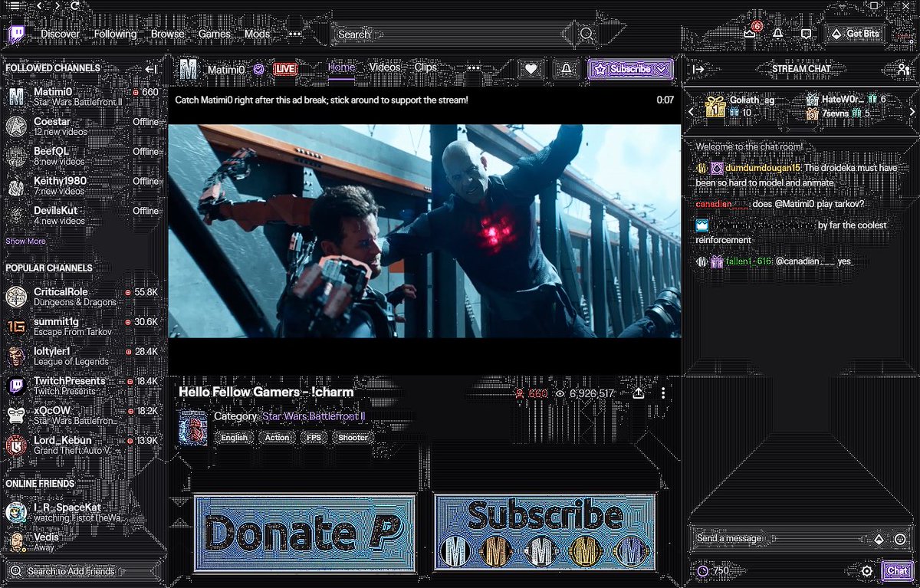Open whispers chat bubble icon
The height and width of the screenshot is (588, 920).
(x=806, y=34)
